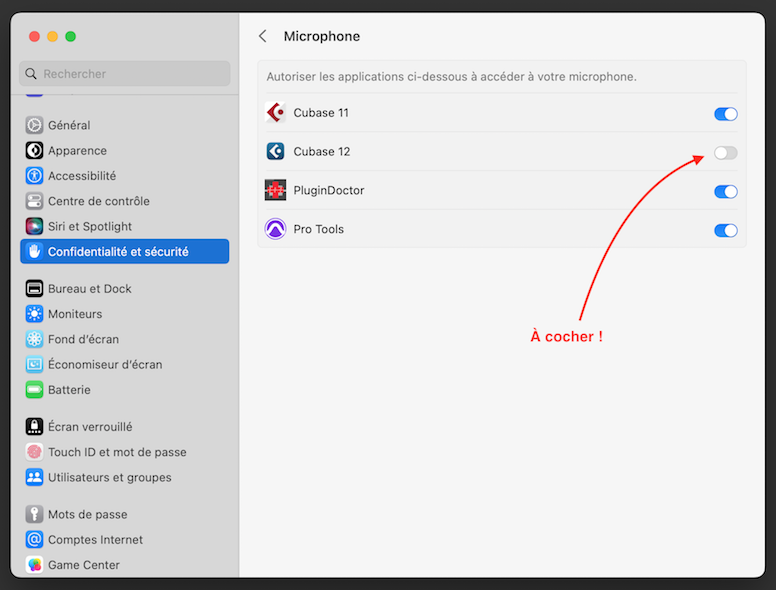Screen dimensions: 776x590
Task: Disable microphone access for Cubase 11
Action: point(725,114)
